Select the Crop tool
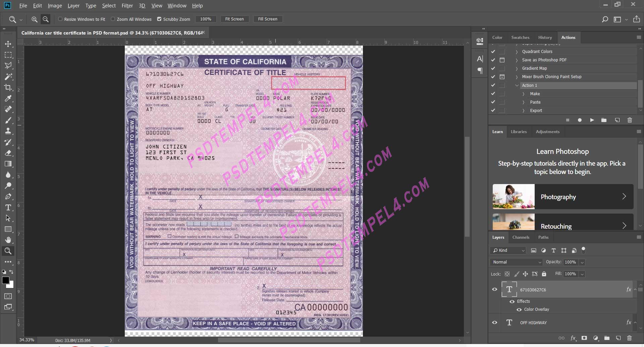644x347 pixels. tap(8, 88)
